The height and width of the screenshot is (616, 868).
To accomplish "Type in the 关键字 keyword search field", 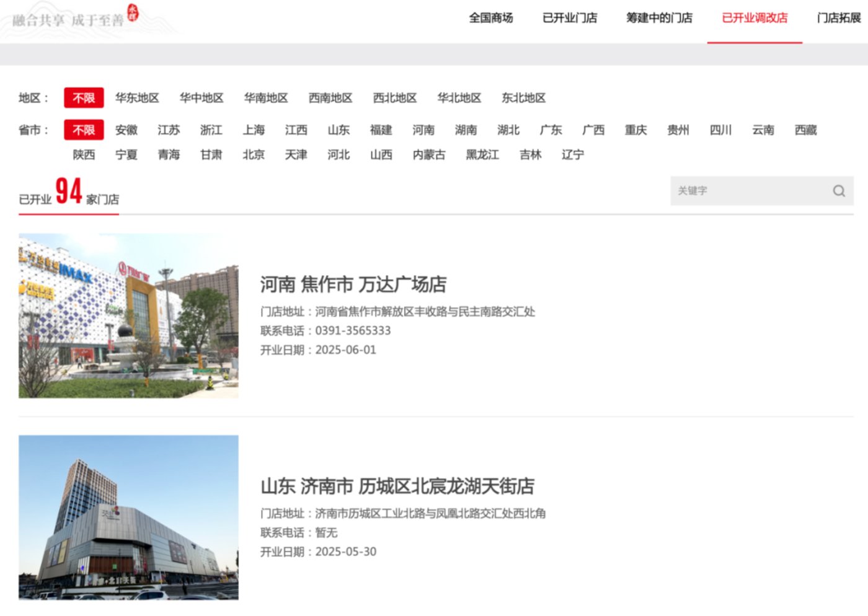I will (x=748, y=191).
